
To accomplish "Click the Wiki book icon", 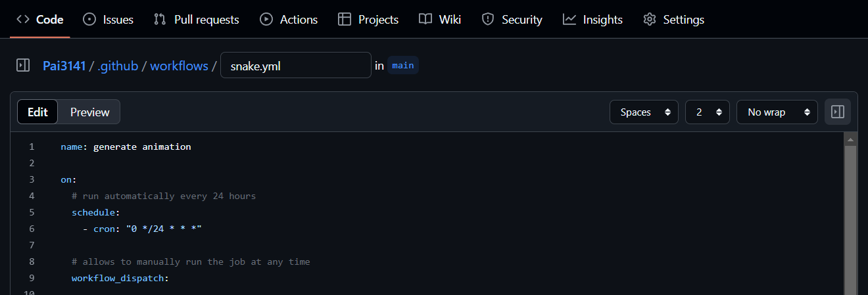I will (425, 20).
